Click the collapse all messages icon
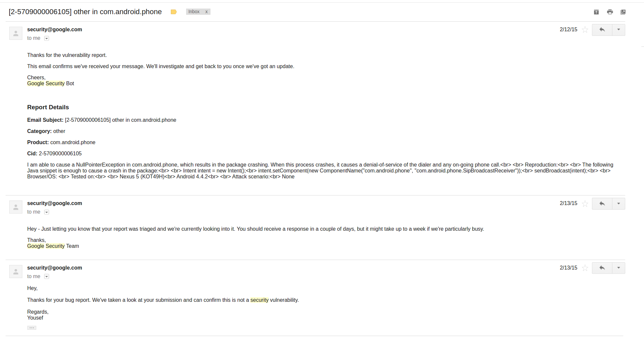The width and height of the screenshot is (644, 338). click(596, 12)
